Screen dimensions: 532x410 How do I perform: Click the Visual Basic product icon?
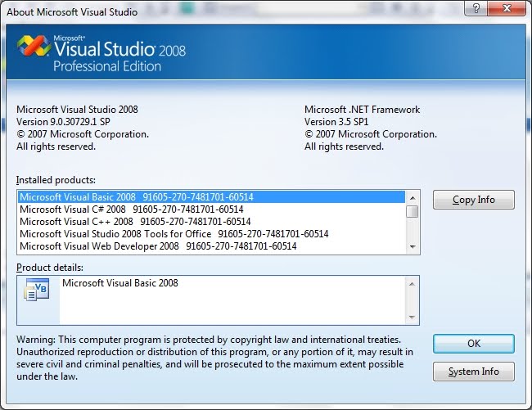point(37,289)
